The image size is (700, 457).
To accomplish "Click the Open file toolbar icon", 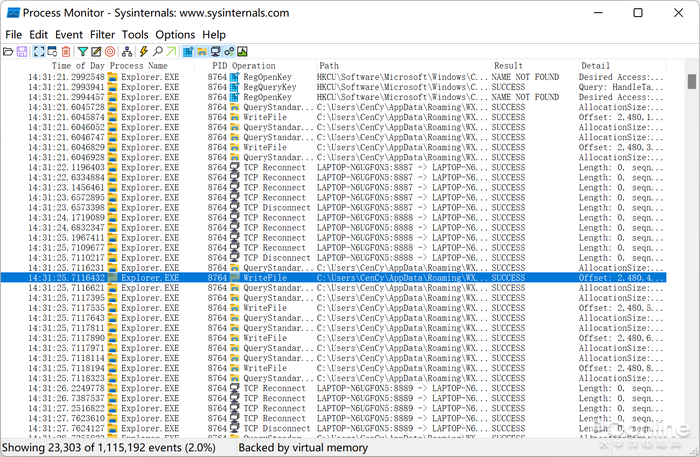I will 8,51.
